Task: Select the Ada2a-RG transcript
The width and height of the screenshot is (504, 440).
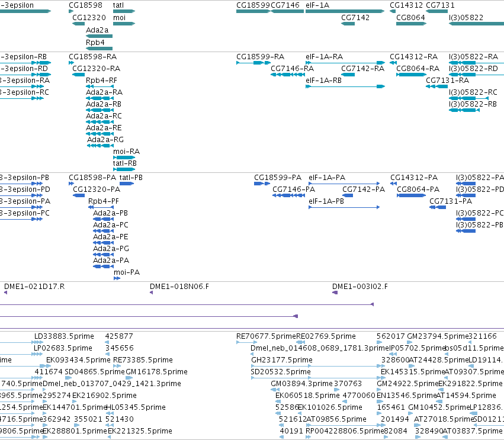Action: point(100,146)
